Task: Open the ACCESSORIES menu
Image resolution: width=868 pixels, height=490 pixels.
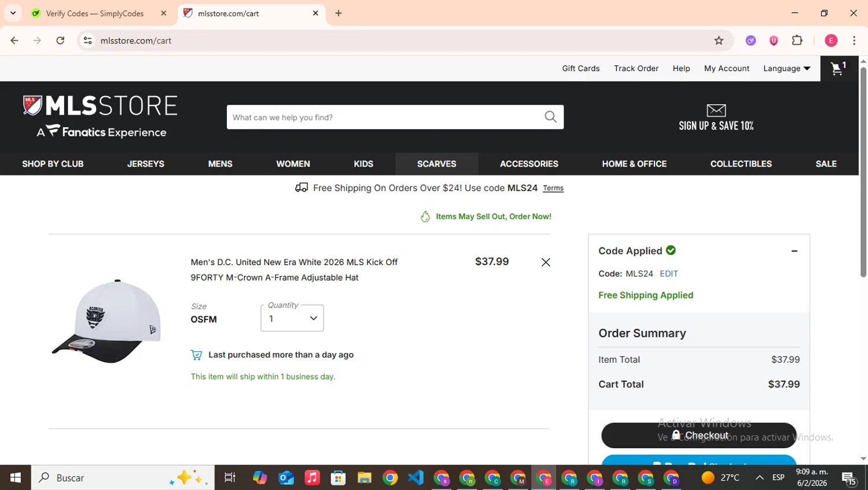Action: (529, 164)
